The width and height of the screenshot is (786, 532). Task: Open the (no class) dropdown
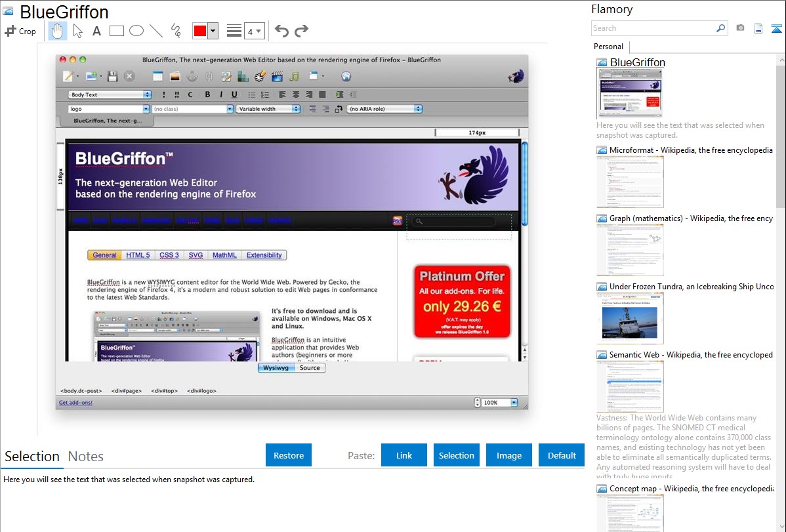click(193, 109)
